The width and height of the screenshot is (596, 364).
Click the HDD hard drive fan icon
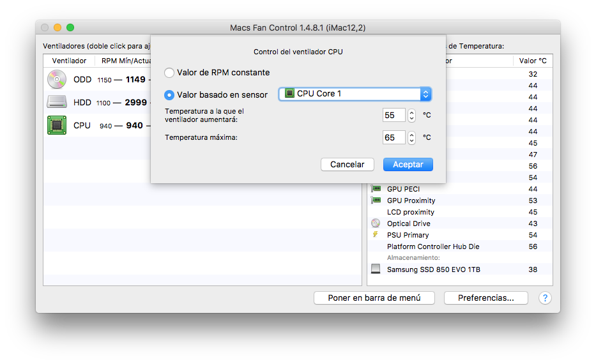click(x=56, y=102)
